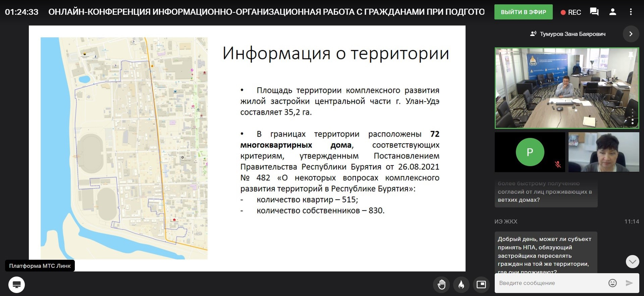Open the emoji picker in chat
The image size is (644, 296).
click(x=612, y=283)
